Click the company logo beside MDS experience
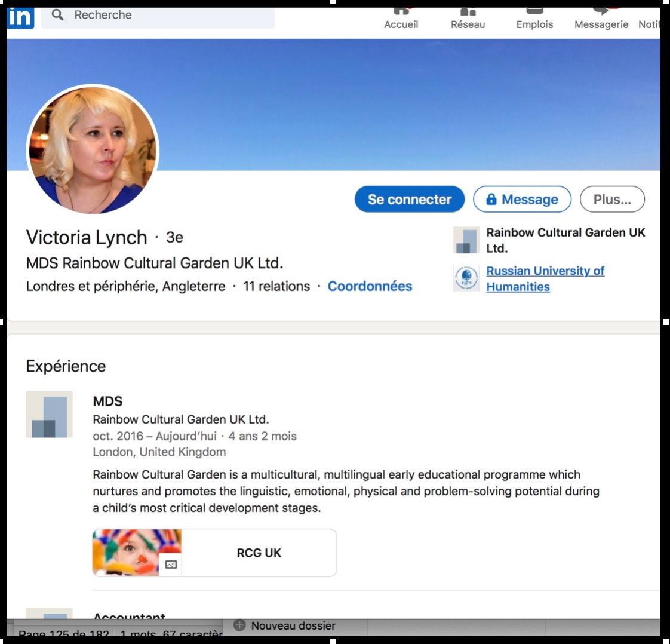 (x=49, y=414)
